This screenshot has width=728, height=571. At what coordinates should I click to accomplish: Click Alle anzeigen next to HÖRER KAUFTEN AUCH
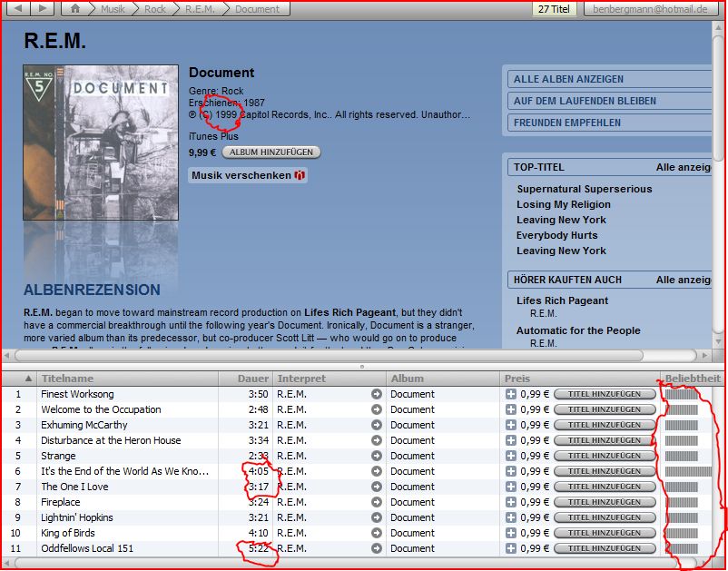(x=683, y=280)
